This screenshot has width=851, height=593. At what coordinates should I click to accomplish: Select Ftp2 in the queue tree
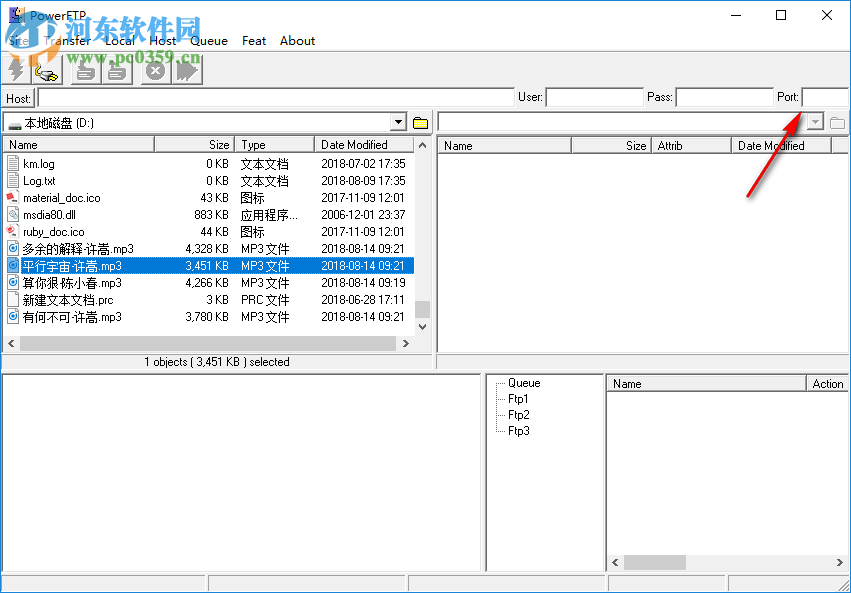pyautogui.click(x=518, y=414)
